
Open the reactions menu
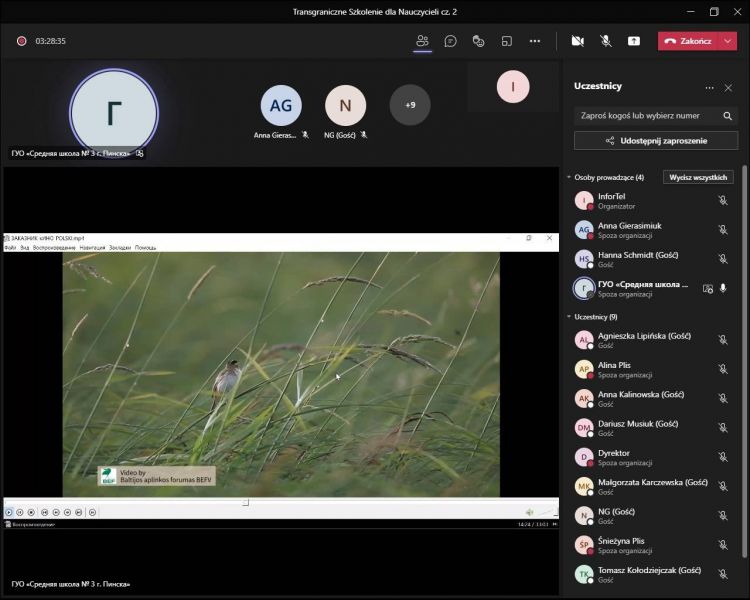479,41
